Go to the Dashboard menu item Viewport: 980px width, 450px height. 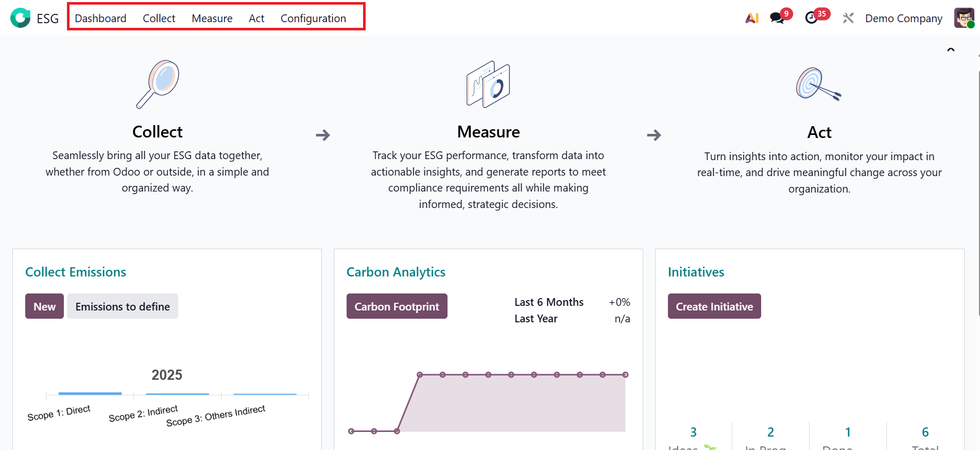tap(100, 19)
